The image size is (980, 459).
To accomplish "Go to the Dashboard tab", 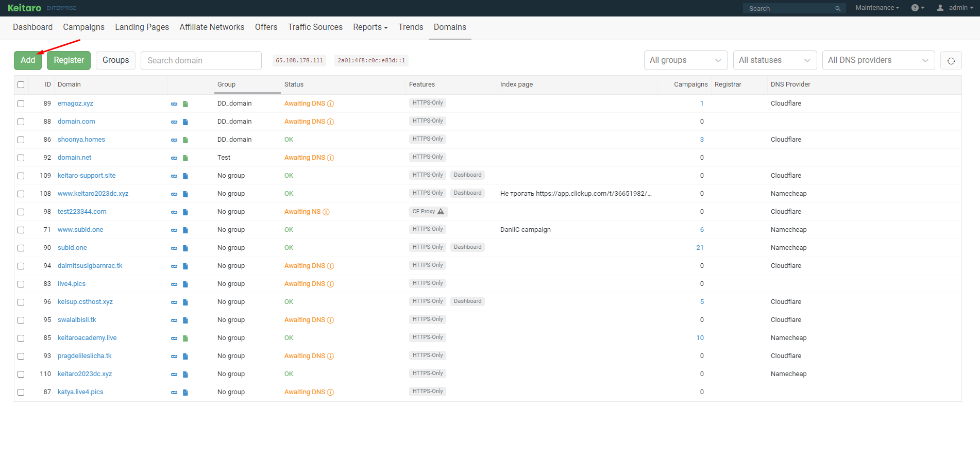I will 33,27.
